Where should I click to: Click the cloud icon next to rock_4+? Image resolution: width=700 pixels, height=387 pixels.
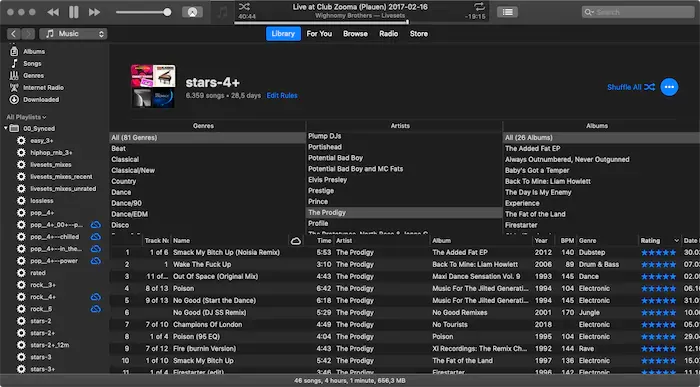coord(96,297)
